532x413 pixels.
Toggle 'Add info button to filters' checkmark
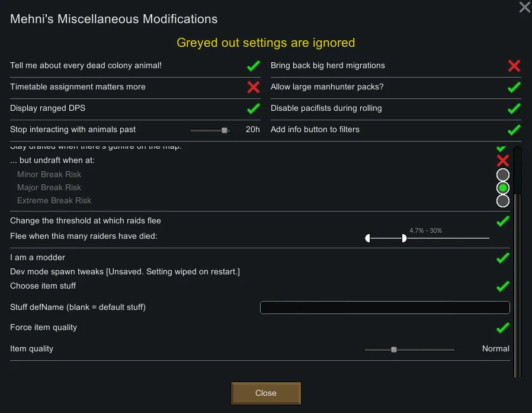pos(514,130)
